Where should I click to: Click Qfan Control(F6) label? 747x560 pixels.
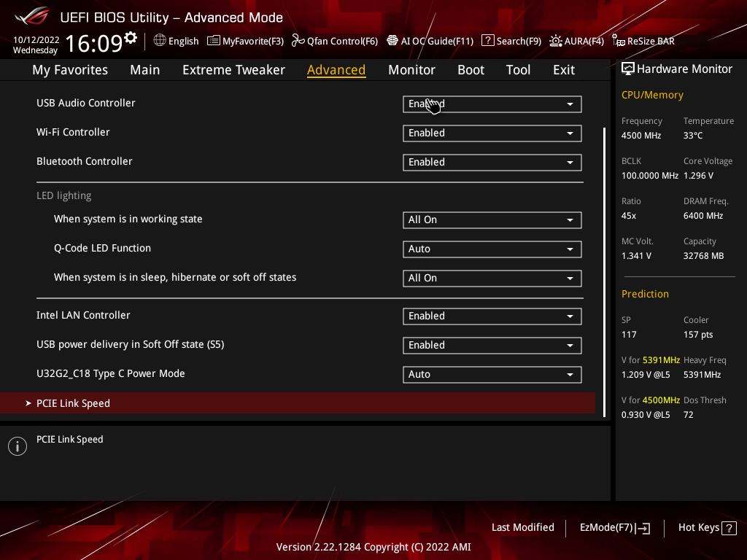[342, 42]
